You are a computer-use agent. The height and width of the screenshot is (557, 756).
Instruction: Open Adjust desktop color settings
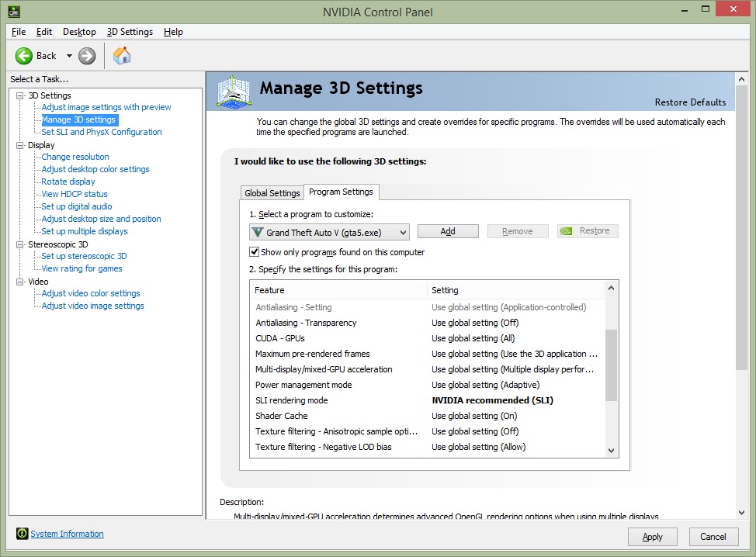click(x=95, y=169)
